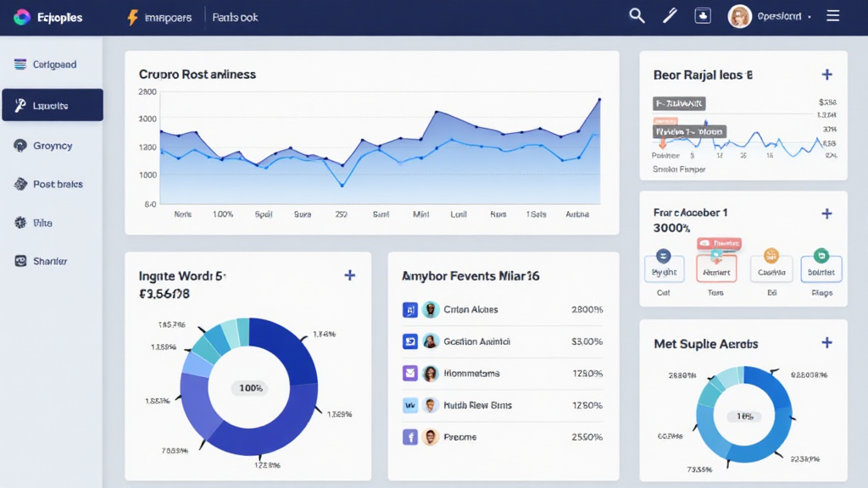Select the first tile with dark blue icon

click(664, 269)
